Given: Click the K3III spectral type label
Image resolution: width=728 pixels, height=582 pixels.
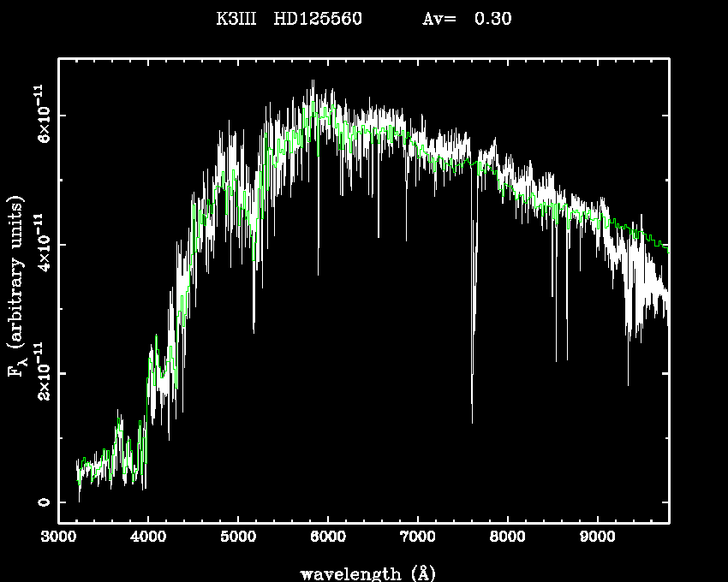Looking at the screenshot, I should [x=236, y=19].
